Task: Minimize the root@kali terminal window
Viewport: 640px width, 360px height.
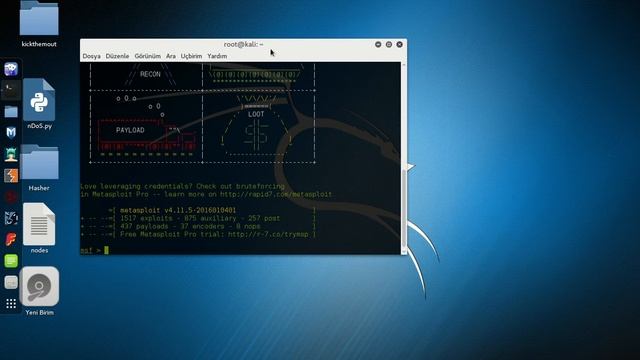Action: (378, 44)
